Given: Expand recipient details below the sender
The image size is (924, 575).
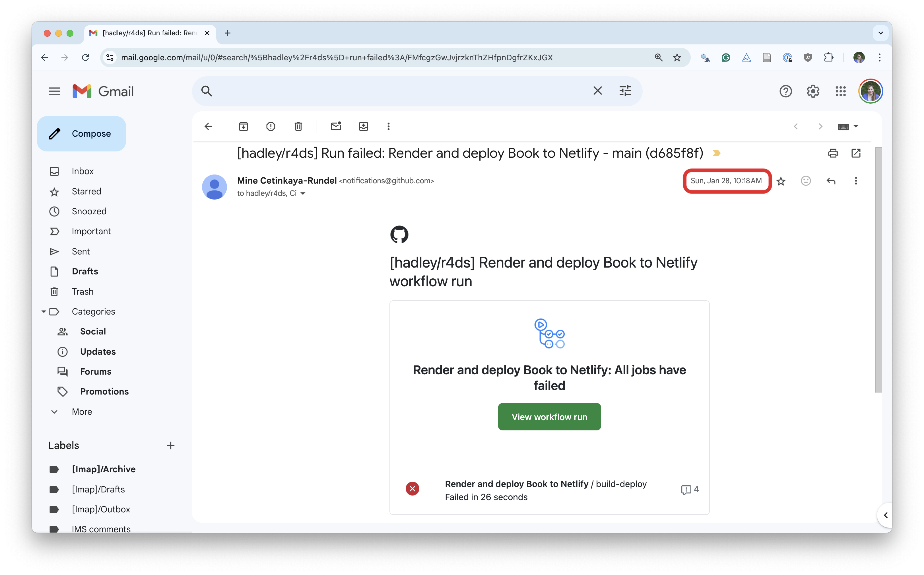Looking at the screenshot, I should click(x=303, y=193).
